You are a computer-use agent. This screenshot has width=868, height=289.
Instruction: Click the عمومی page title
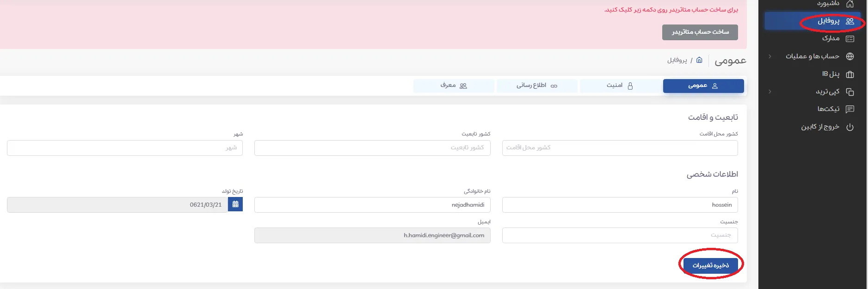click(730, 61)
